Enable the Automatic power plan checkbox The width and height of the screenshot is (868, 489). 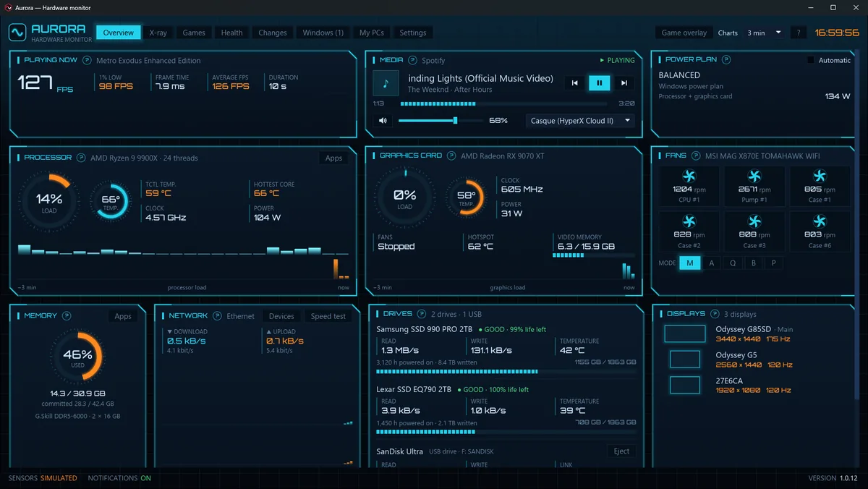811,60
